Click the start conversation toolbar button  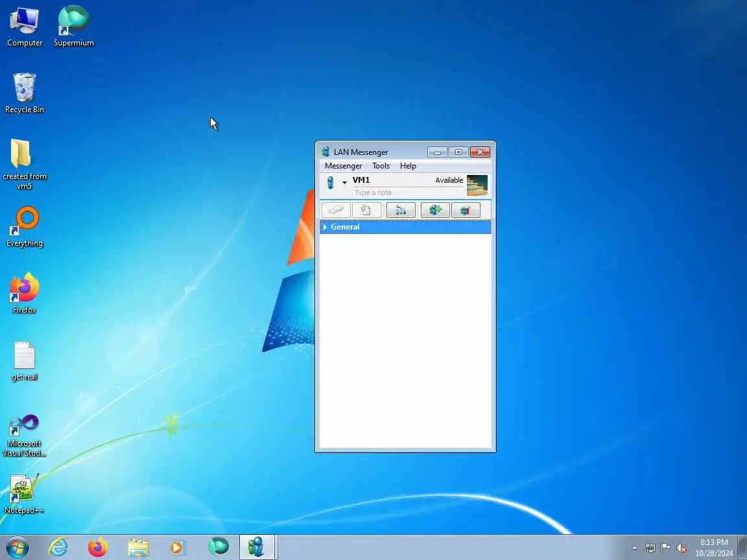pyautogui.click(x=337, y=210)
